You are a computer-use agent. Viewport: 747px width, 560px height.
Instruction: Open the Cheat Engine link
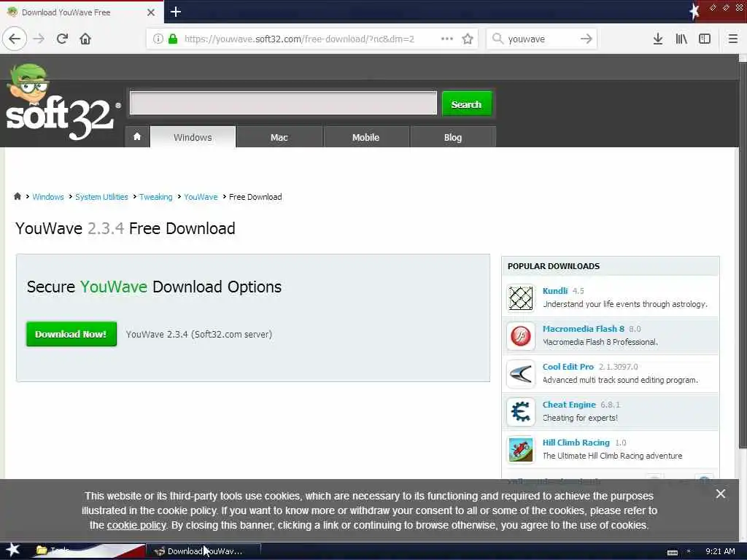coord(569,404)
